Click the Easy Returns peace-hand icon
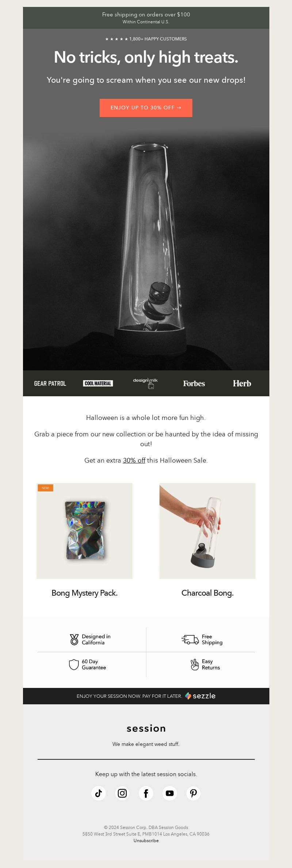292x868 pixels. [195, 664]
